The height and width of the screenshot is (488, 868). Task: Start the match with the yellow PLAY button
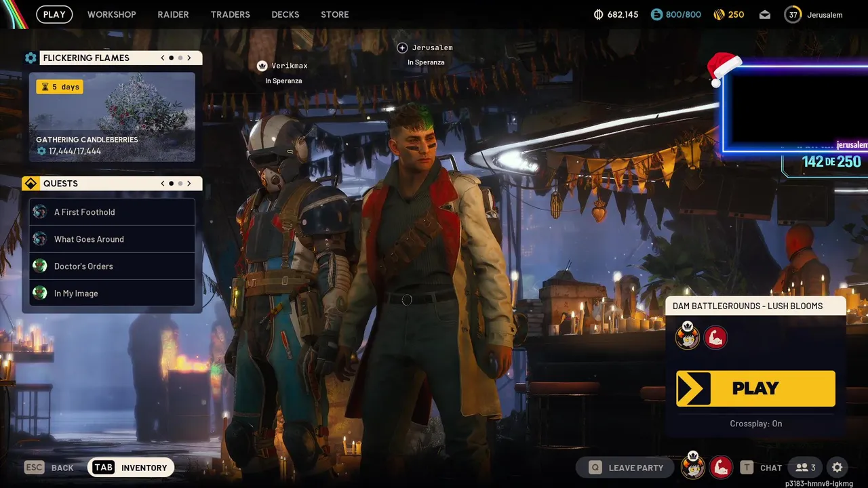pyautogui.click(x=755, y=388)
